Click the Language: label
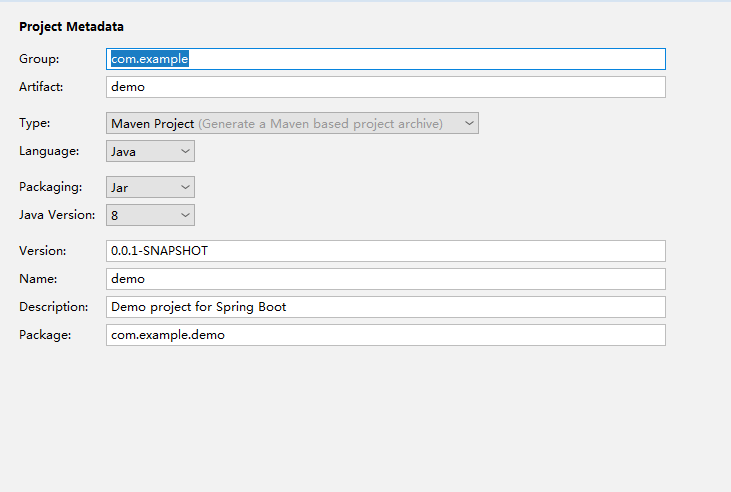Viewport: 731px width, 492px height. [49, 152]
